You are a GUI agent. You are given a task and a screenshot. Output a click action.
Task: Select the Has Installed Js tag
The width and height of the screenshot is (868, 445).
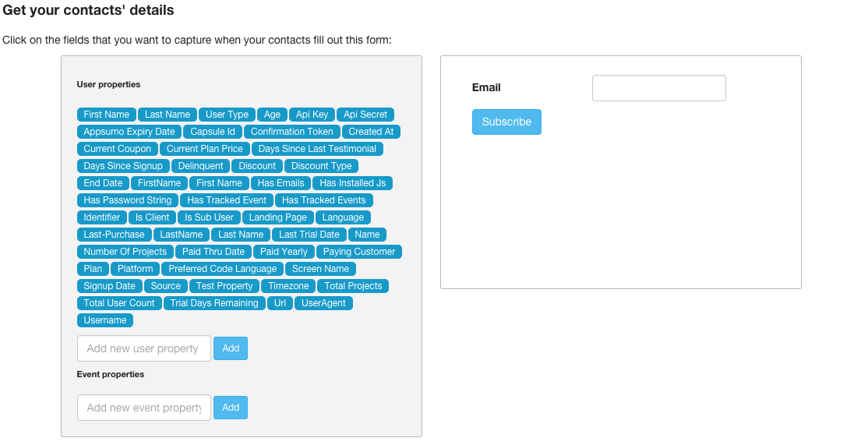353,183
